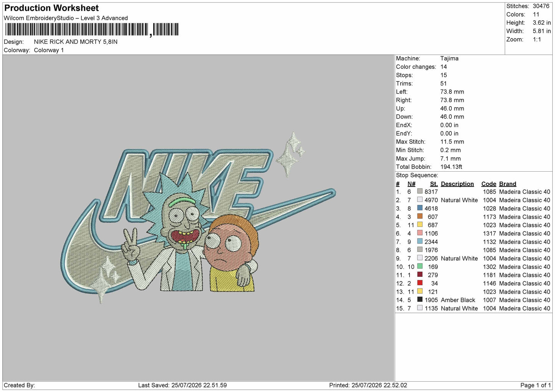Click the 'Brand' column header
Viewport: 555px width, 392px height.
coord(508,184)
